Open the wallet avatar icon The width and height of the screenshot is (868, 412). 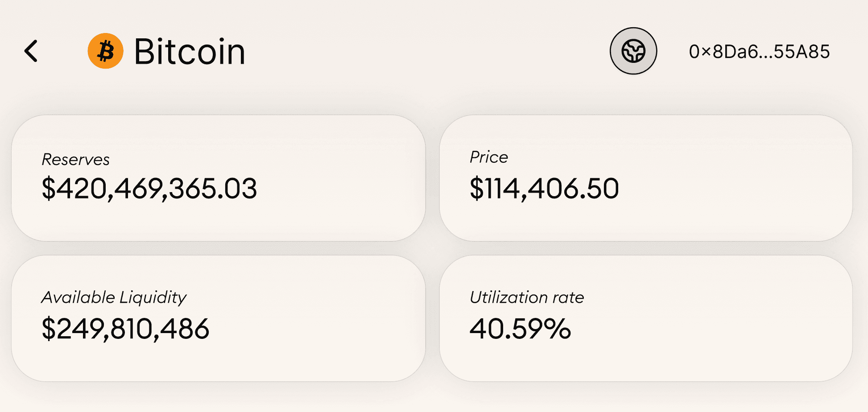click(x=633, y=51)
